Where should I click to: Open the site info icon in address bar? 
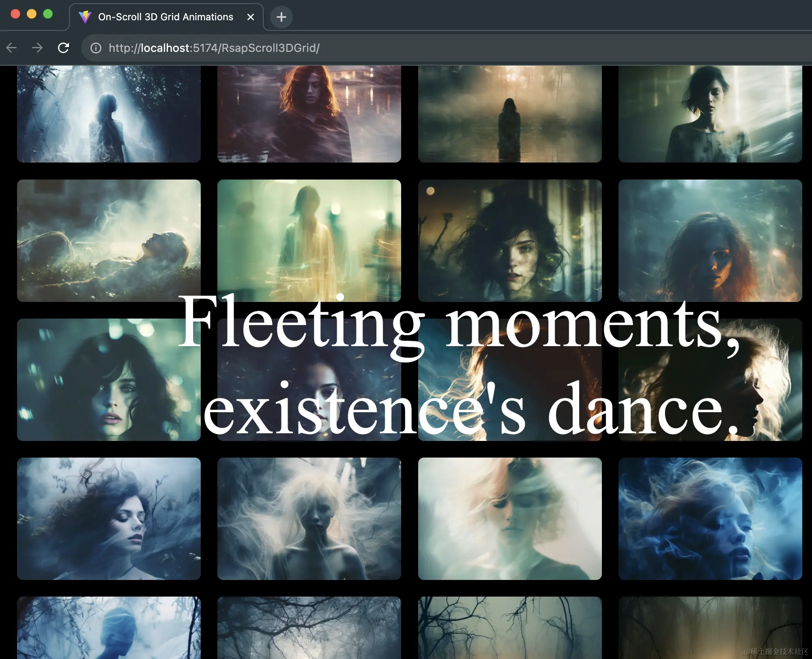pos(96,48)
